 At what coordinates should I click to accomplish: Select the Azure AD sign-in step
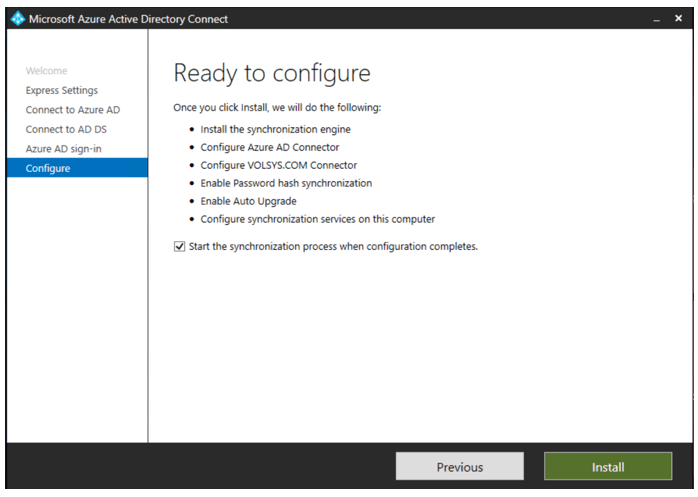coord(64,149)
